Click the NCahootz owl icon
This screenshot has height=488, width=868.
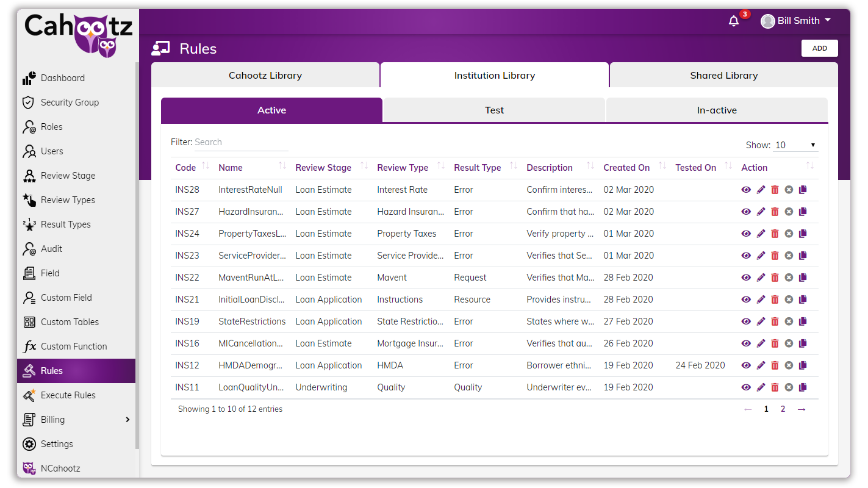click(x=29, y=468)
